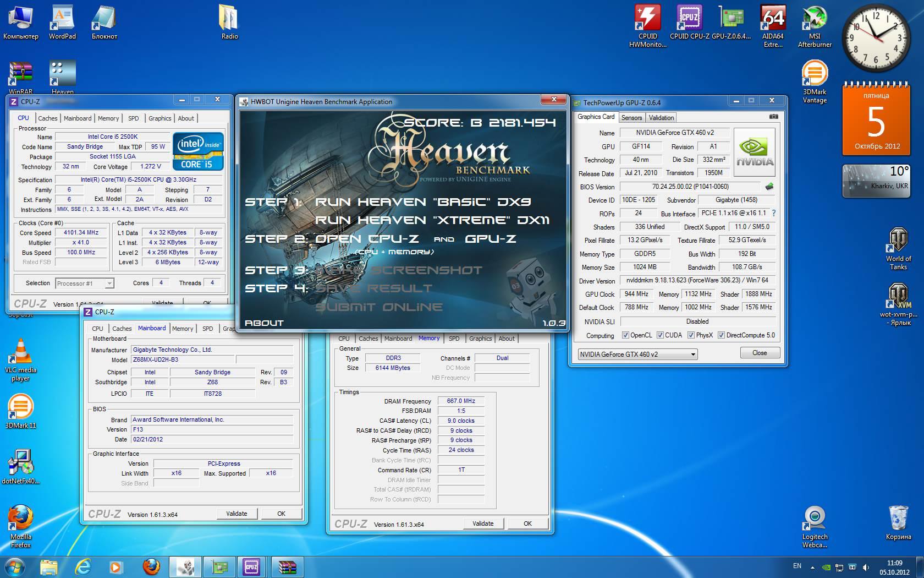Click the taskbar clock showing 11:09
Viewport: 924px width, 578px height.
(894, 567)
